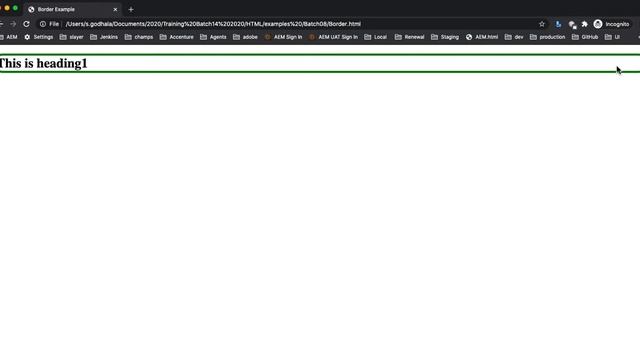Image resolution: width=640 pixels, height=360 pixels.
Task: Click the forward navigation arrow
Action: [x=13, y=24]
